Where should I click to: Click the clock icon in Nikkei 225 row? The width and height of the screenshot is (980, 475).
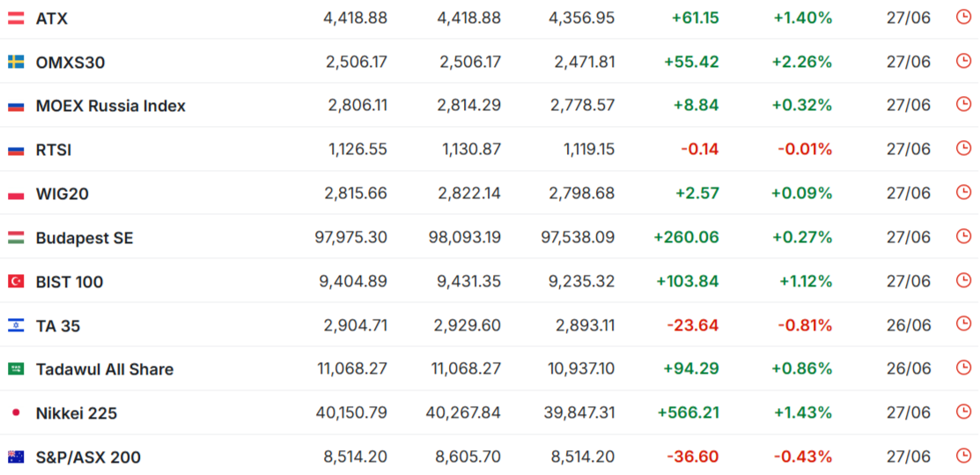964,412
